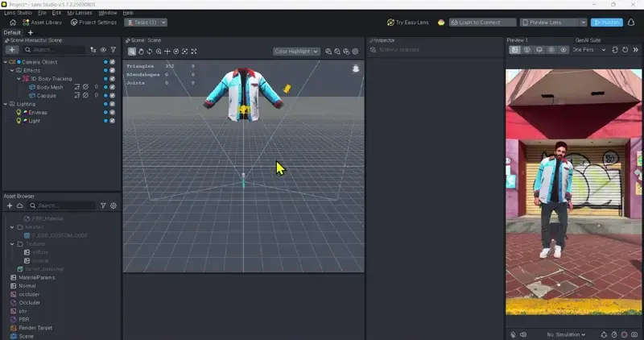Image resolution: width=644 pixels, height=340 pixels.
Task: Collapse the Lighting tree node
Action: pos(6,104)
